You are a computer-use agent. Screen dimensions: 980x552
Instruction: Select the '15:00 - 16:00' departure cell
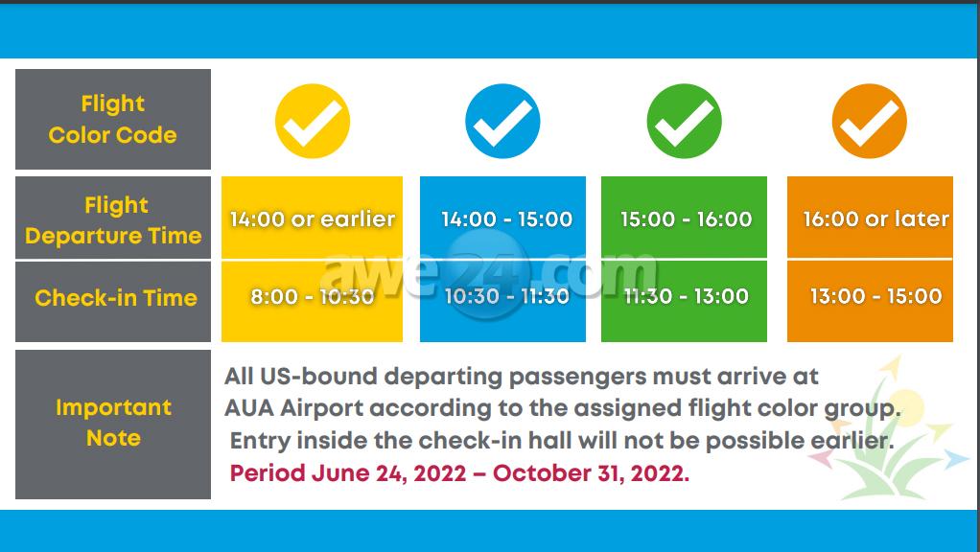pyautogui.click(x=686, y=218)
